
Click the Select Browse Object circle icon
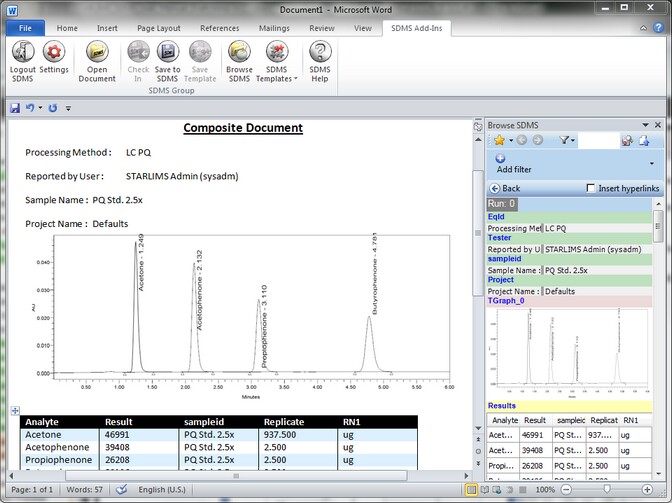478,451
